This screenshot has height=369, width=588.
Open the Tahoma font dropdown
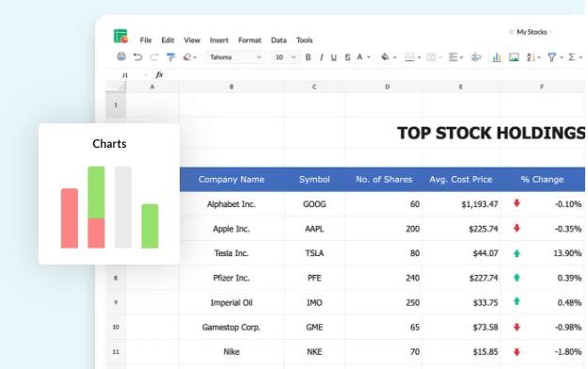pyautogui.click(x=235, y=57)
